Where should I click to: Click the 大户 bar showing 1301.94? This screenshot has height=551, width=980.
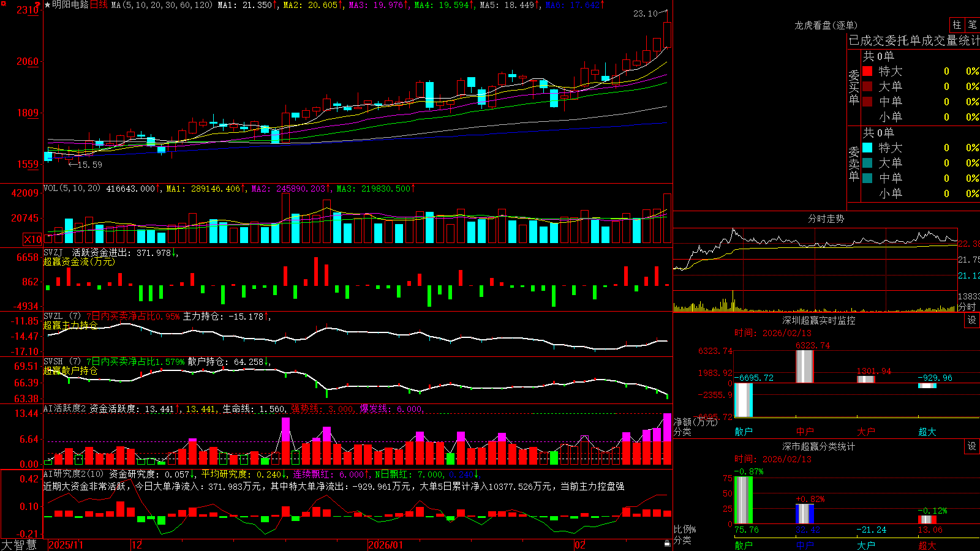(866, 380)
